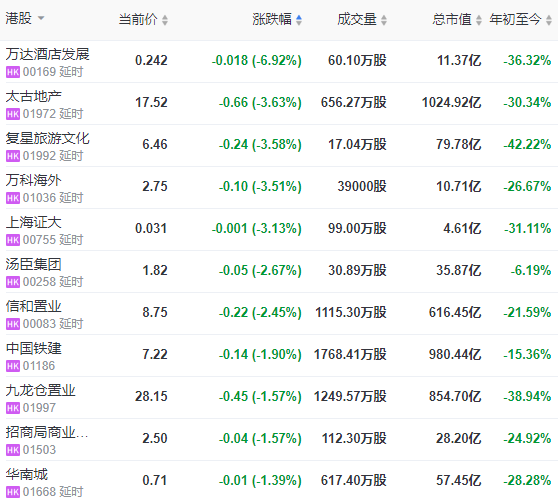Screen dimensions: 558x502
Task: Sort by 总市值 column arrows
Action: (x=479, y=20)
